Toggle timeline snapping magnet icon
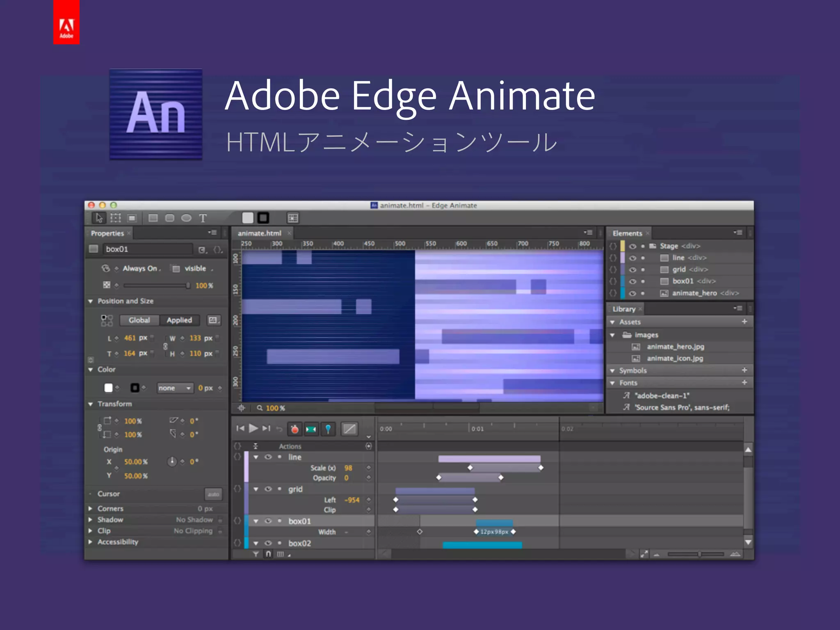This screenshot has width=840, height=630. pos(268,554)
